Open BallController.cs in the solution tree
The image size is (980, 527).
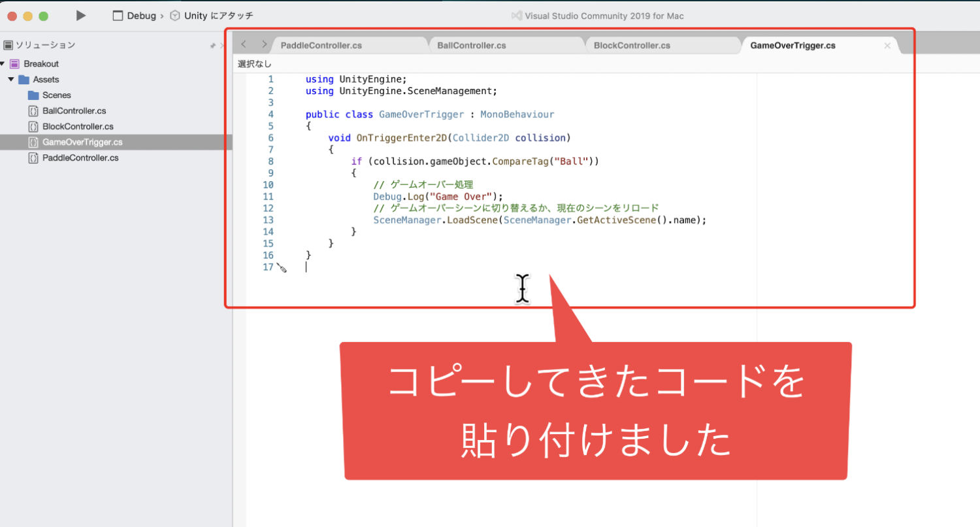pyautogui.click(x=74, y=110)
